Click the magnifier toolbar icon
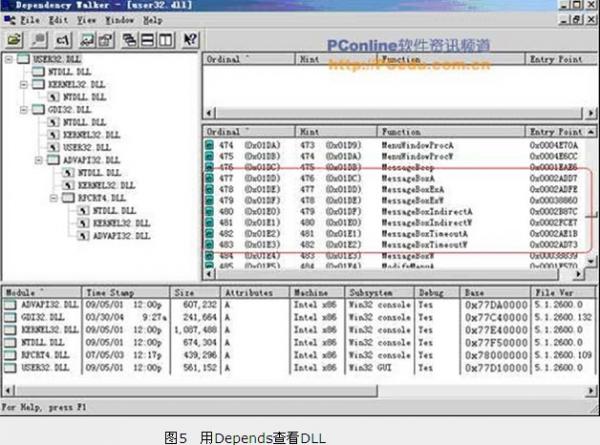 point(39,40)
